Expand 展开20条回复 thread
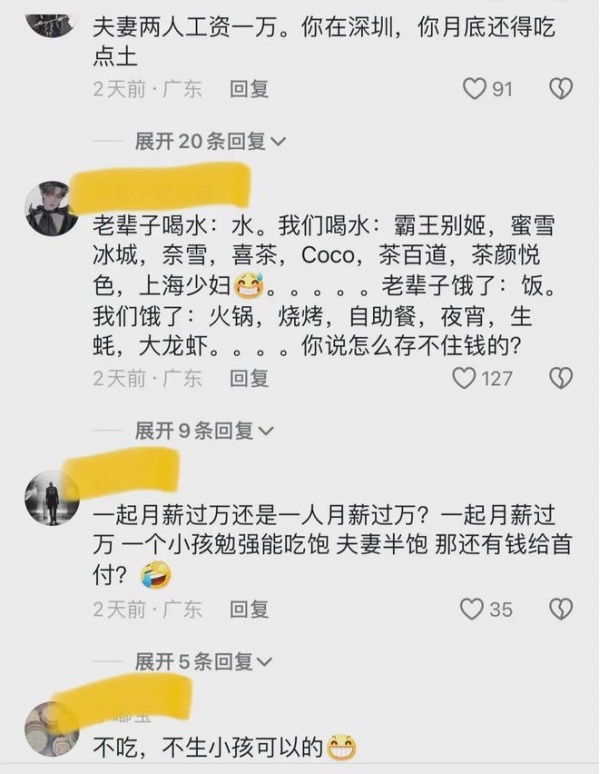 tap(210, 142)
